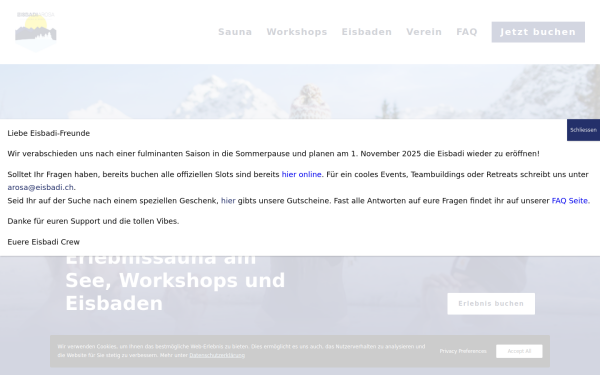Open the FAQ menu item
The width and height of the screenshot is (600, 375).
click(467, 32)
